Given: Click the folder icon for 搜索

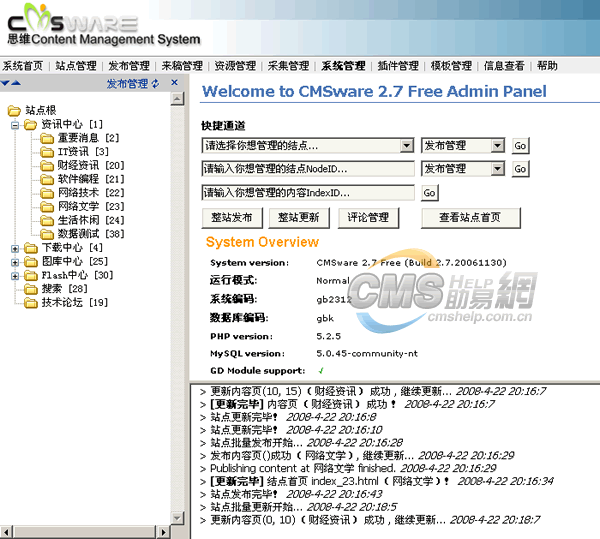Looking at the screenshot, I should tap(31, 289).
